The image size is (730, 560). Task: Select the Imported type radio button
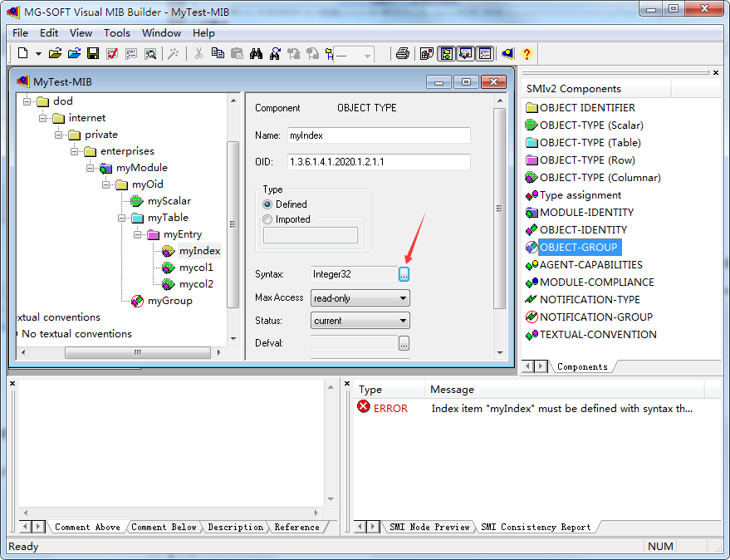point(267,220)
